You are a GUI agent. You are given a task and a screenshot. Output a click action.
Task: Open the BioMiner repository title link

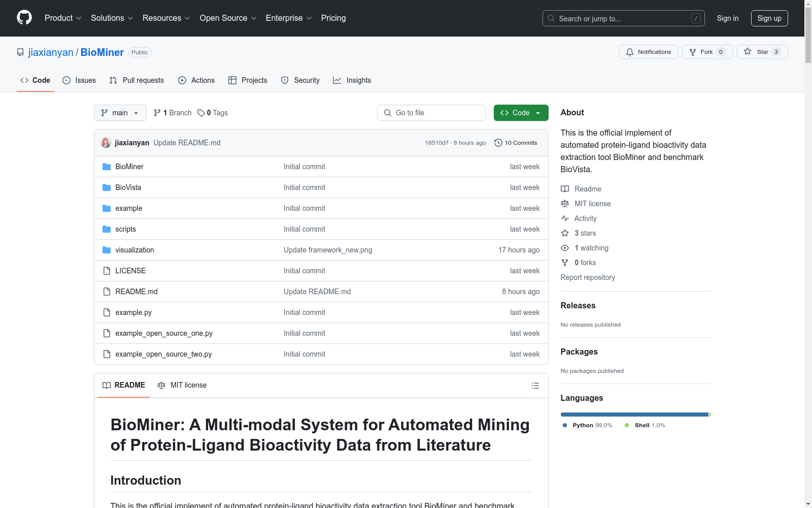point(102,52)
